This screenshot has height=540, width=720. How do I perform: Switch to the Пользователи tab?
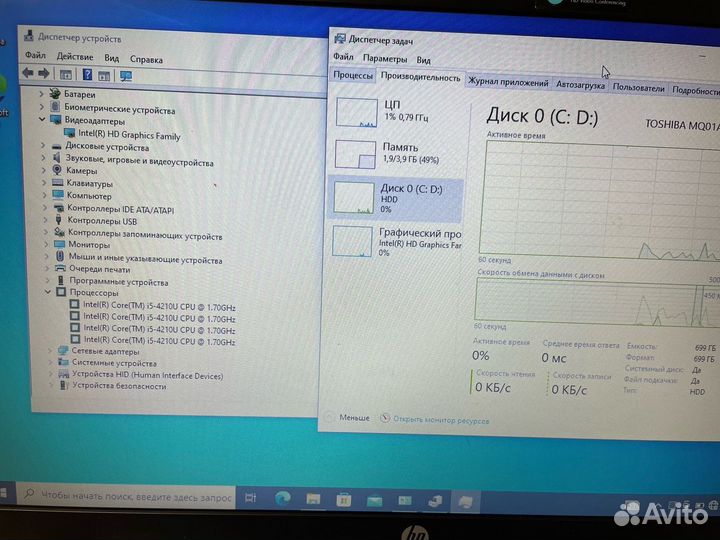(638, 88)
